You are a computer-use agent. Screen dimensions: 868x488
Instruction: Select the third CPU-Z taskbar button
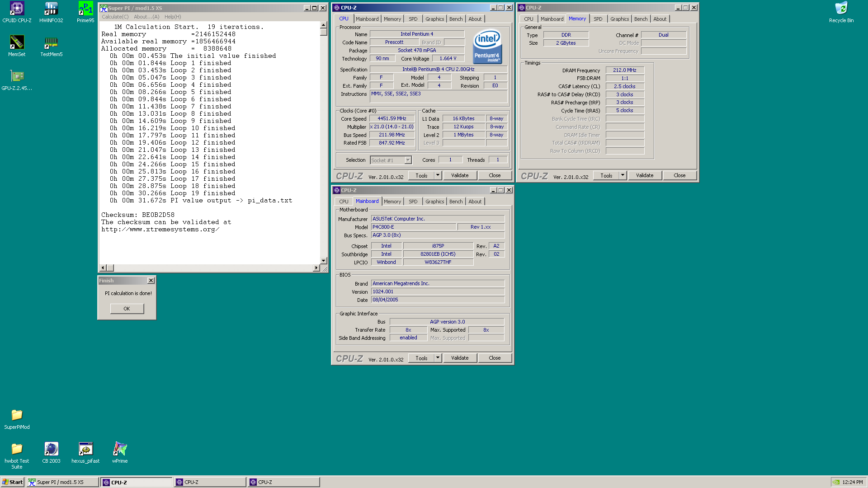[x=284, y=482]
